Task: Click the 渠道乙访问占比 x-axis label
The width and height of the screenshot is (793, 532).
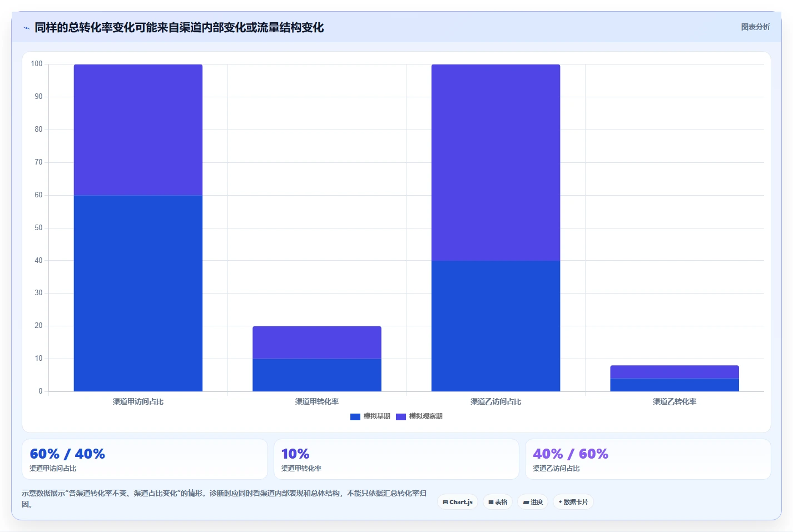Action: tap(495, 401)
